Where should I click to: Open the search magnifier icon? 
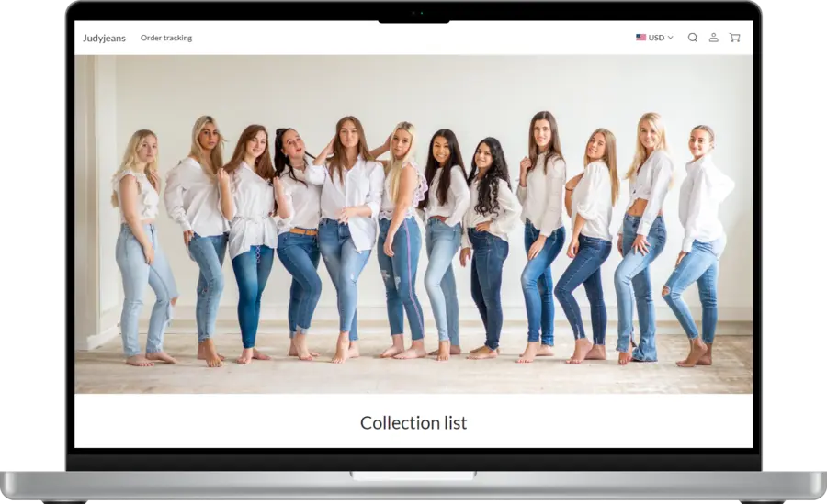point(693,38)
